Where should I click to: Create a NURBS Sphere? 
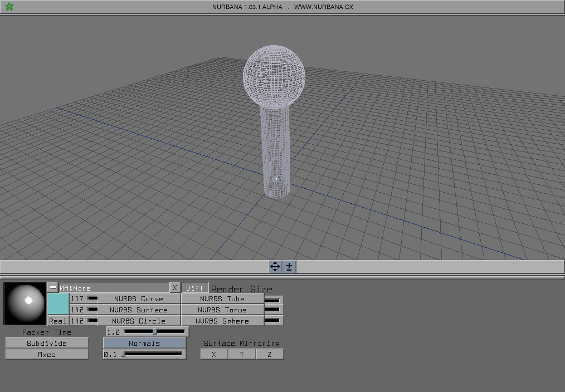click(x=222, y=321)
